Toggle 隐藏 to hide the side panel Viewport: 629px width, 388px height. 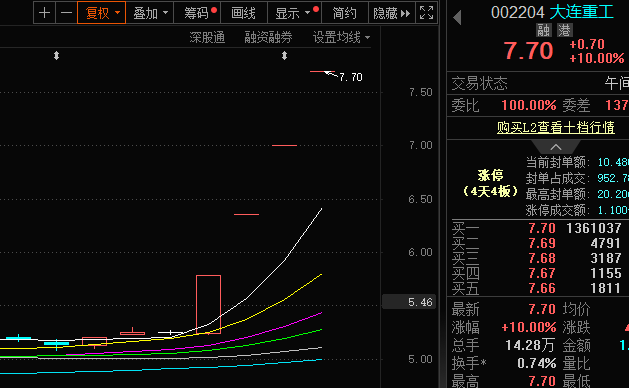click(x=392, y=13)
